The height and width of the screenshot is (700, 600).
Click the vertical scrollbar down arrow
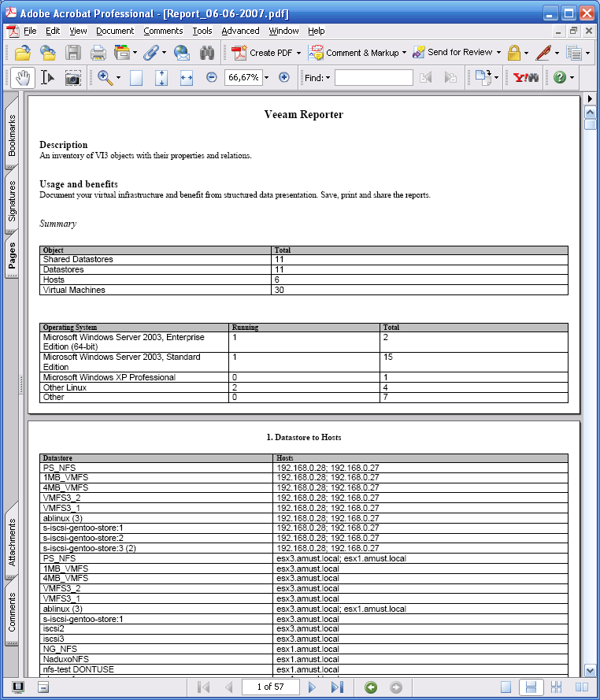590,670
